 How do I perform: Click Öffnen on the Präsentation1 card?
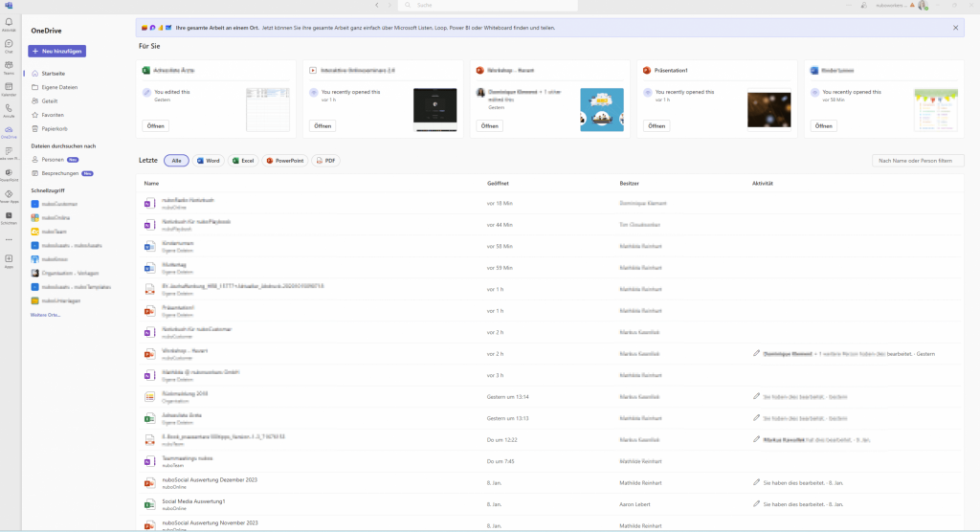(x=657, y=125)
